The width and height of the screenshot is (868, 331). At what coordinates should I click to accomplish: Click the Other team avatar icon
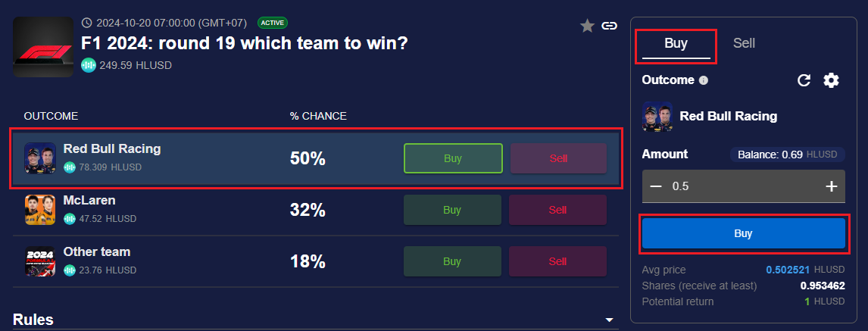40,261
